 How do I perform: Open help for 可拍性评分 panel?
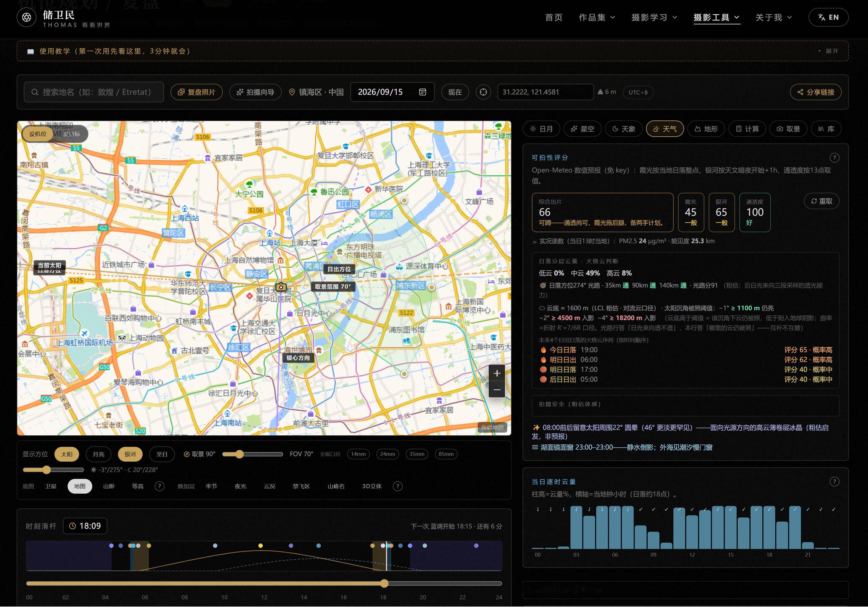[834, 158]
